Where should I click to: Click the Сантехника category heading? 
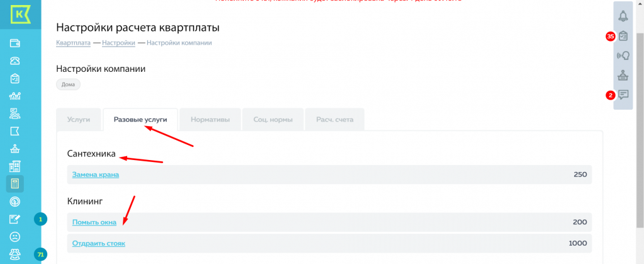[91, 154]
